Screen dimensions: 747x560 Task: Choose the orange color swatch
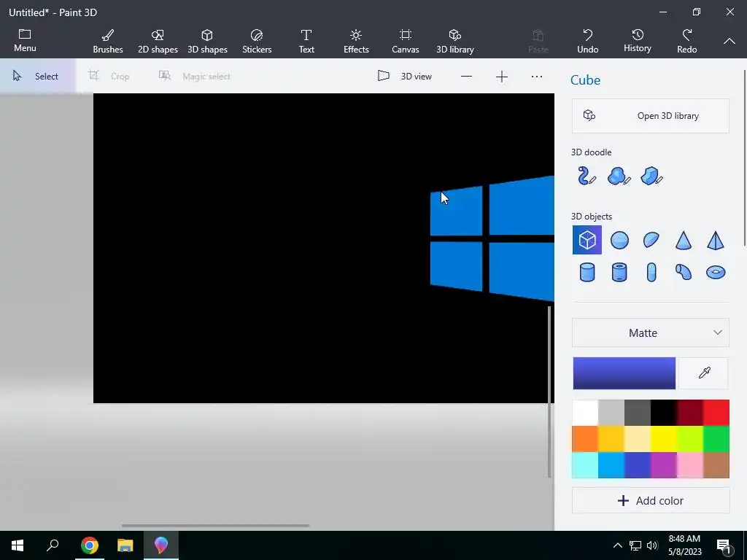click(585, 439)
